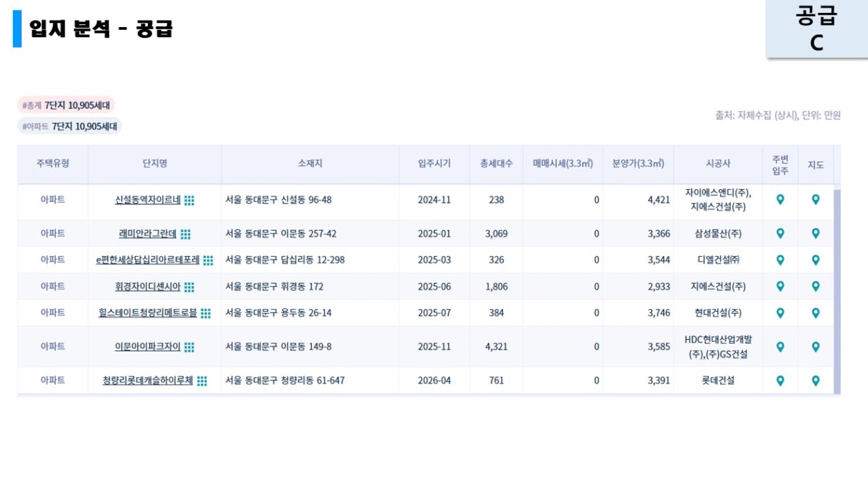Click address 서울 동대문구 용두동 26-14

[278, 312]
